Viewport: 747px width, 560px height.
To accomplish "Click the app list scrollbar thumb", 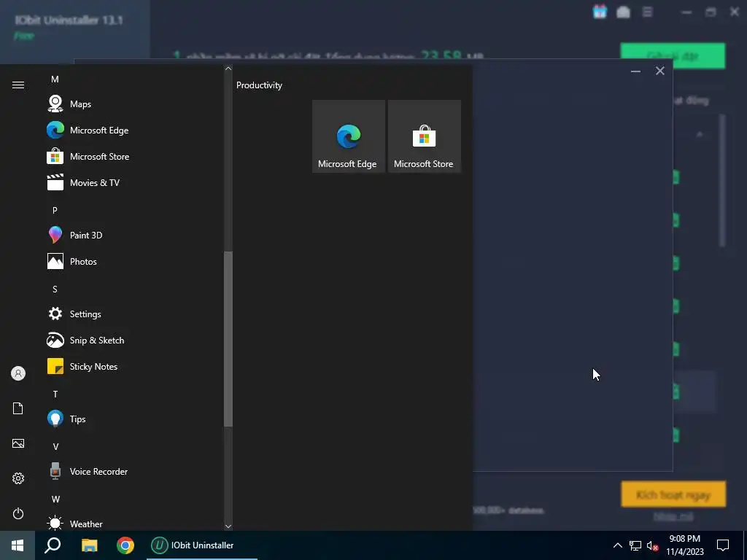I will point(228,339).
